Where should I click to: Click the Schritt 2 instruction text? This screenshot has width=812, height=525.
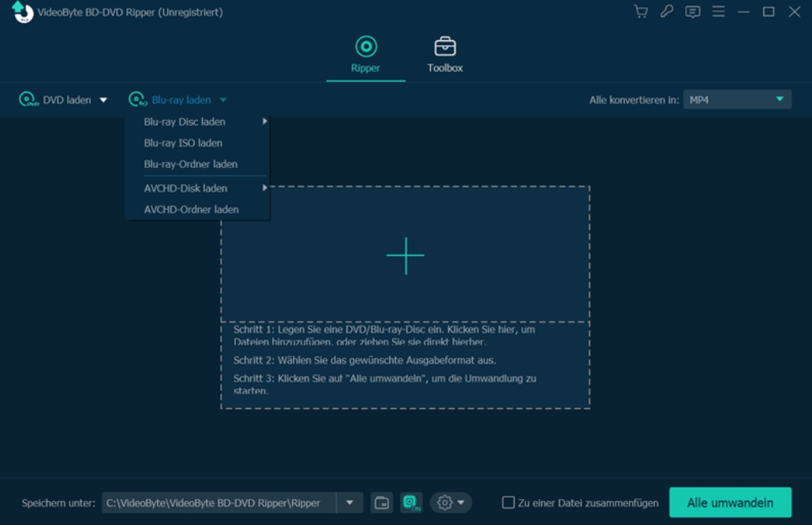[365, 360]
